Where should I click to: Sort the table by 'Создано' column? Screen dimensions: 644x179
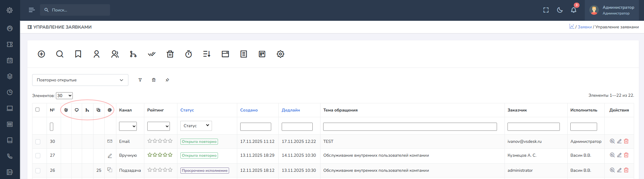[x=249, y=110]
